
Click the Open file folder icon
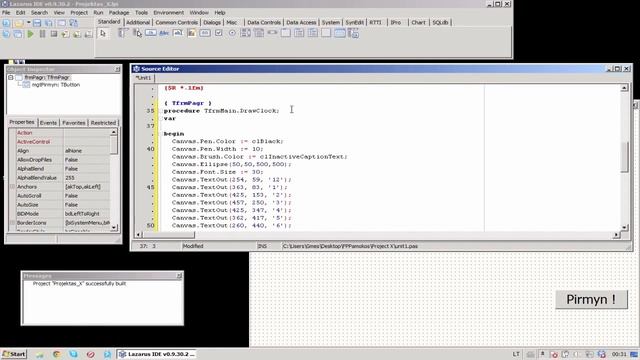coord(18,23)
